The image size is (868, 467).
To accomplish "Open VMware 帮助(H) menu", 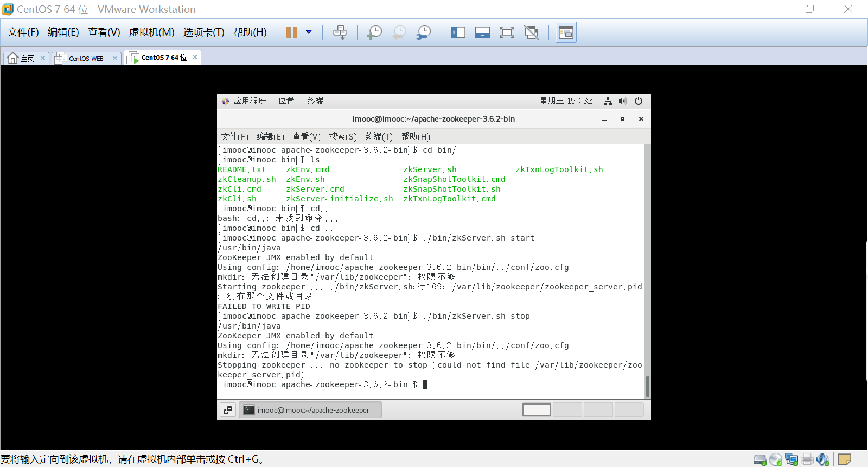I will pos(250,33).
